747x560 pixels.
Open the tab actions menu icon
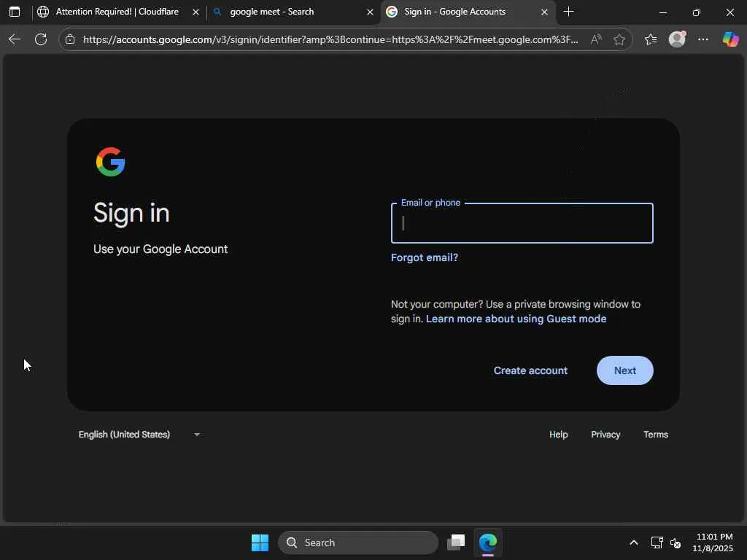coord(15,12)
